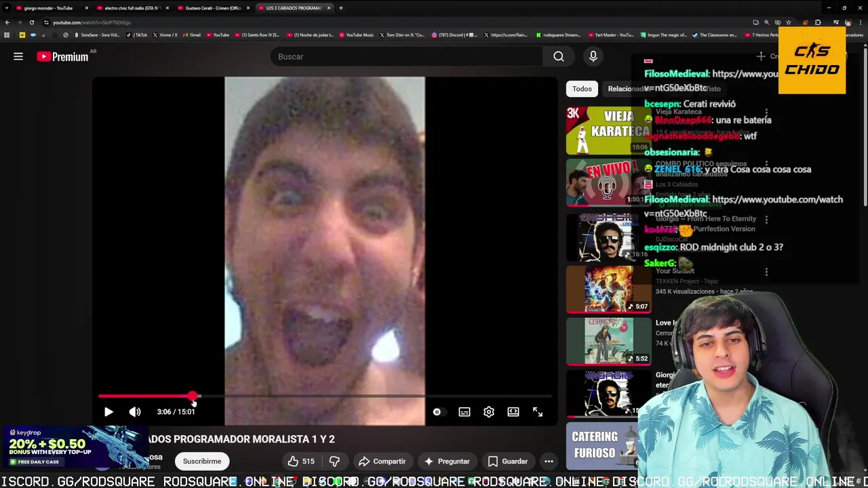Open Imgur bookmark
The width and height of the screenshot is (868, 488).
(663, 35)
